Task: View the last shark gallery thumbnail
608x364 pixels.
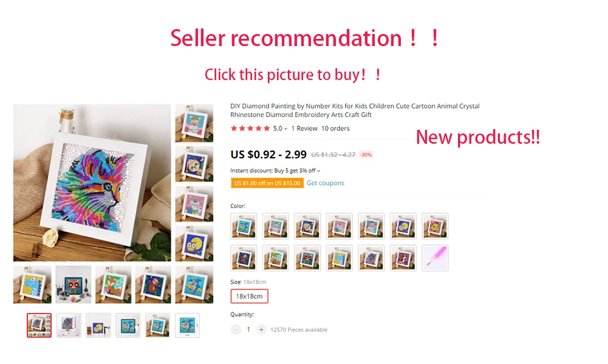Action: (187, 325)
